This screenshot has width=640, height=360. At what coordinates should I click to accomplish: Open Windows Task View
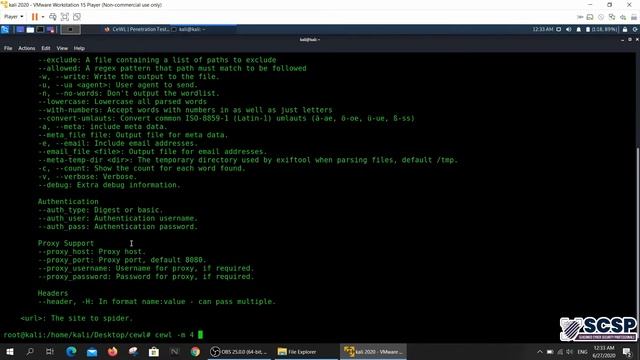tap(50, 351)
